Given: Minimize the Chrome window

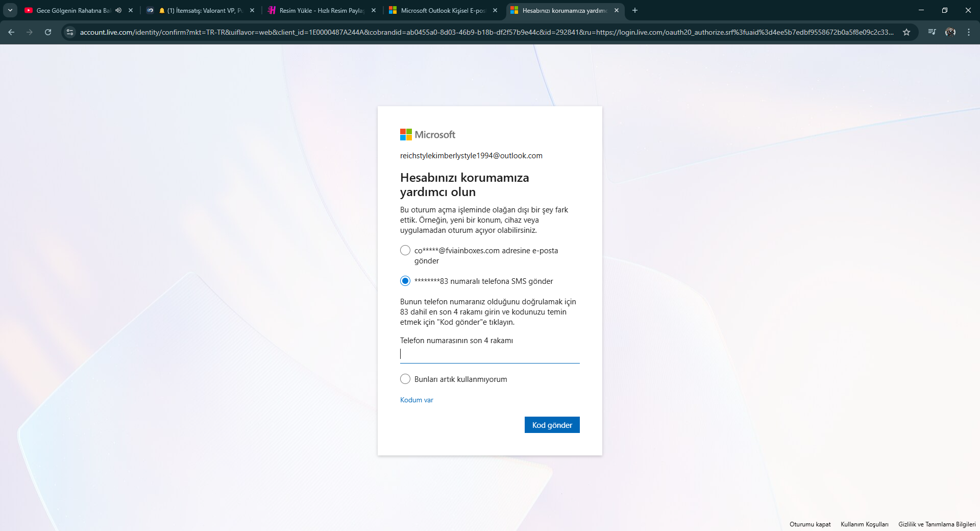Looking at the screenshot, I should click(921, 10).
